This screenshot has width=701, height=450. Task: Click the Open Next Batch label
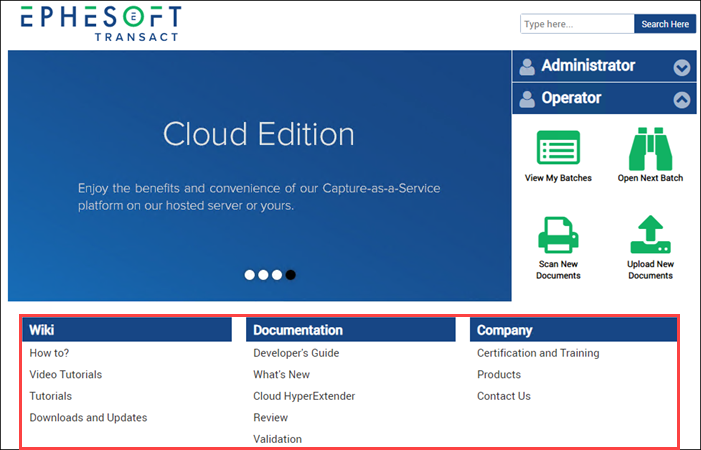click(x=650, y=178)
